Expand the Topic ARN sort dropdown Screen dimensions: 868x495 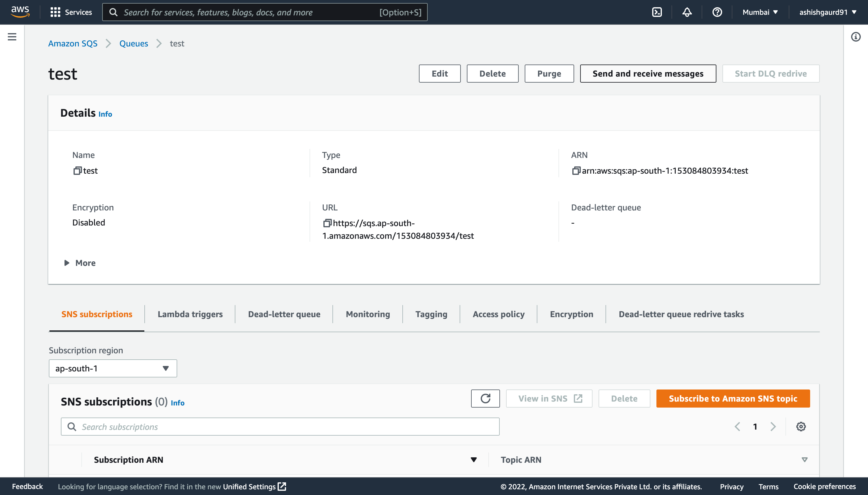(x=804, y=459)
